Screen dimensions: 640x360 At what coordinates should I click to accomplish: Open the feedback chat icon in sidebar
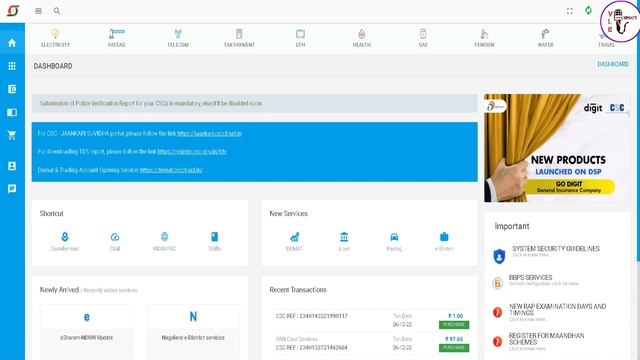click(x=12, y=189)
